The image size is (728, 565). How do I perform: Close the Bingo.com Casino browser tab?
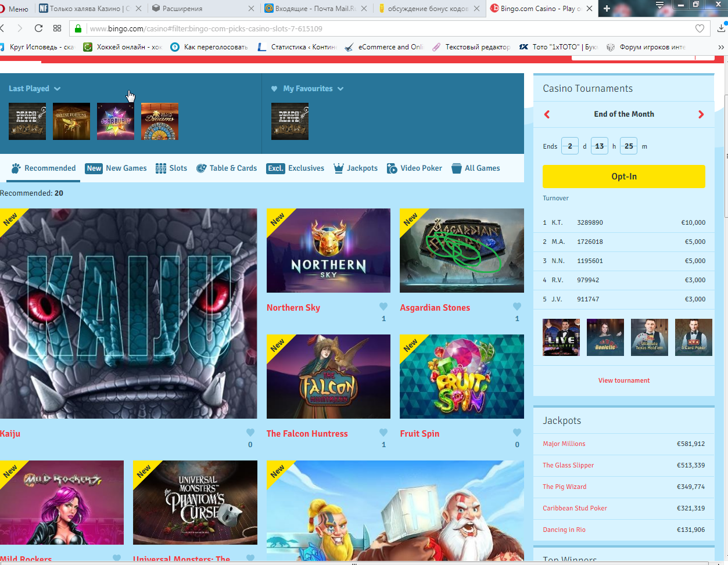[589, 9]
